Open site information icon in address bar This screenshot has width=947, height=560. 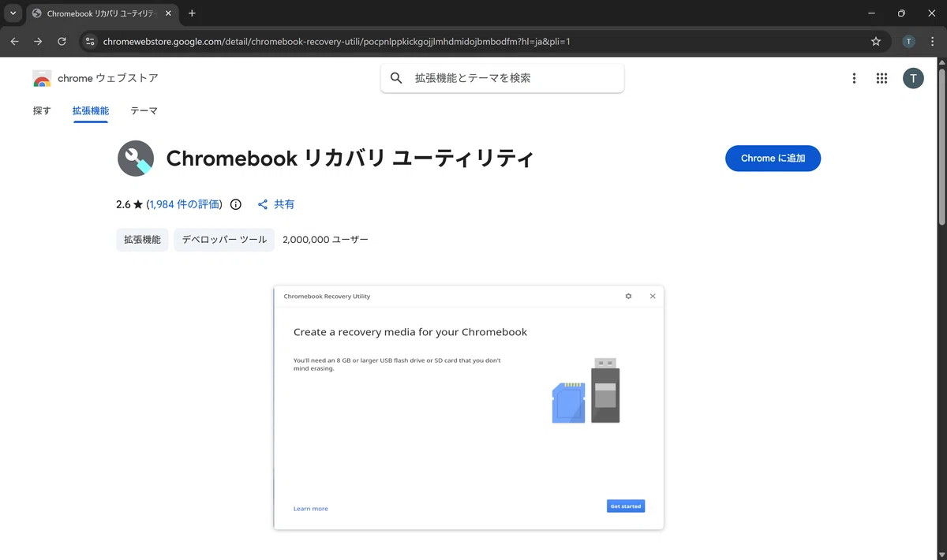[90, 42]
